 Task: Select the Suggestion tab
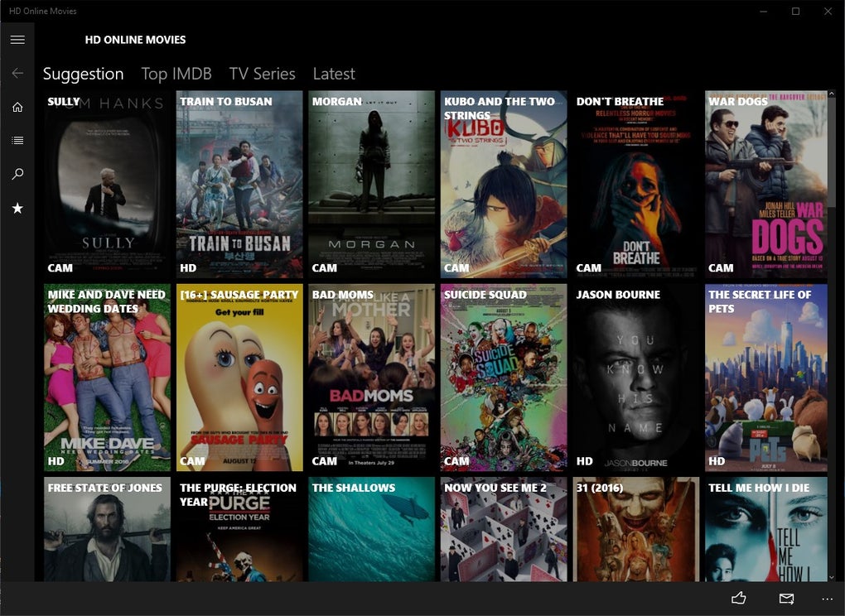point(84,74)
